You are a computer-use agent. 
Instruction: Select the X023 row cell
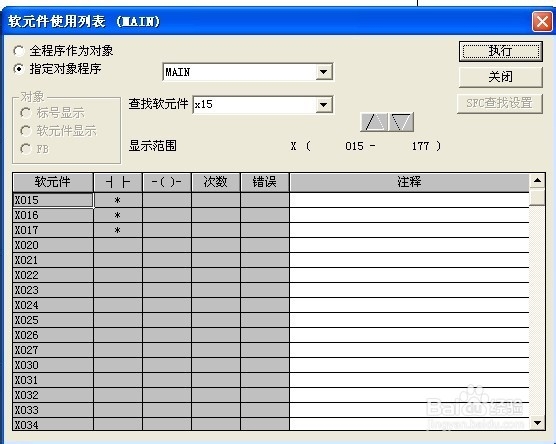tap(53, 290)
